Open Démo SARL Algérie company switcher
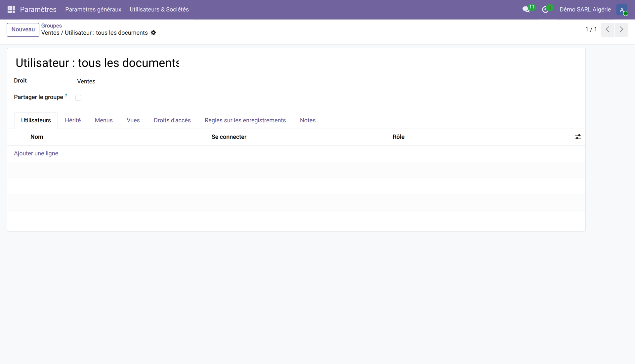The image size is (635, 364). [x=585, y=9]
